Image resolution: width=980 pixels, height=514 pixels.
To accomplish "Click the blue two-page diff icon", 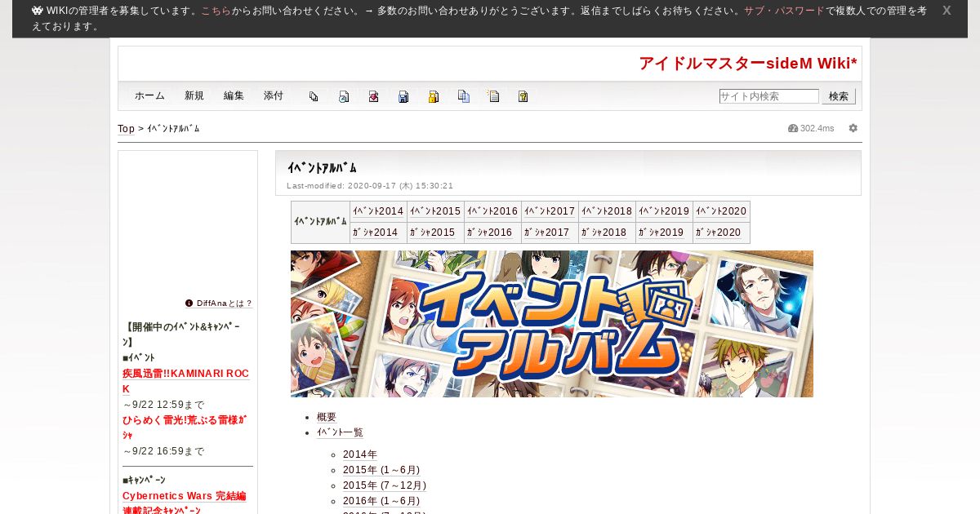I will [x=464, y=96].
